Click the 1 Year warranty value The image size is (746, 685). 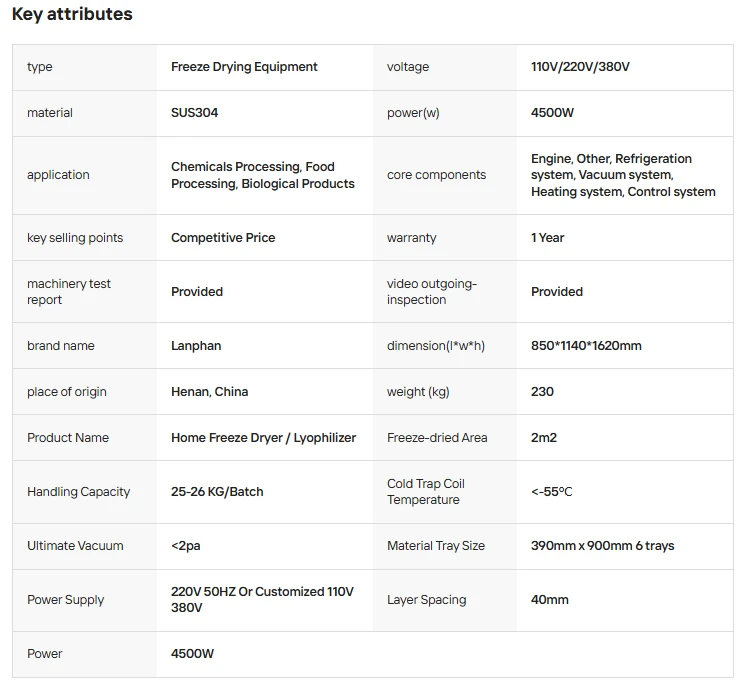coord(548,238)
